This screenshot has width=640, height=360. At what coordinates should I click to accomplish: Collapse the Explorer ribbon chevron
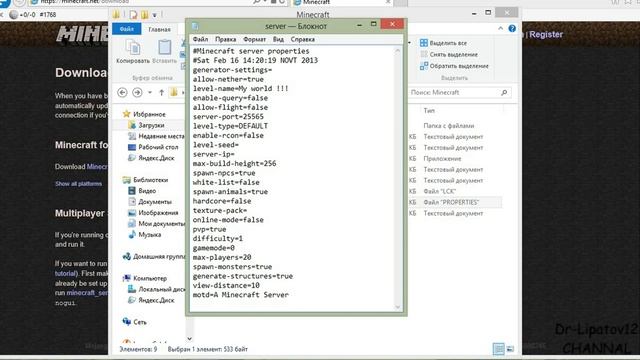tap(500, 29)
